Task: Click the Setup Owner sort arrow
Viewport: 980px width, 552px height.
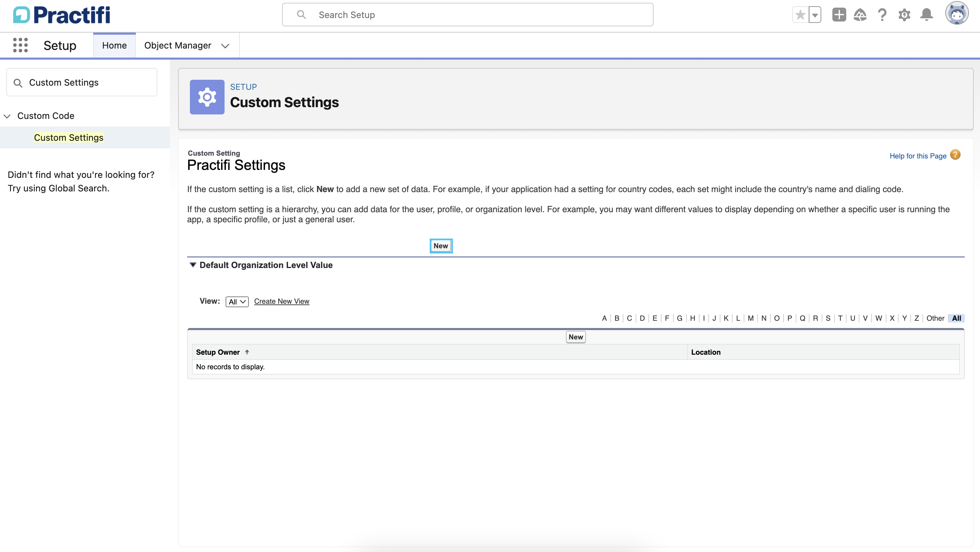Action: coord(247,352)
